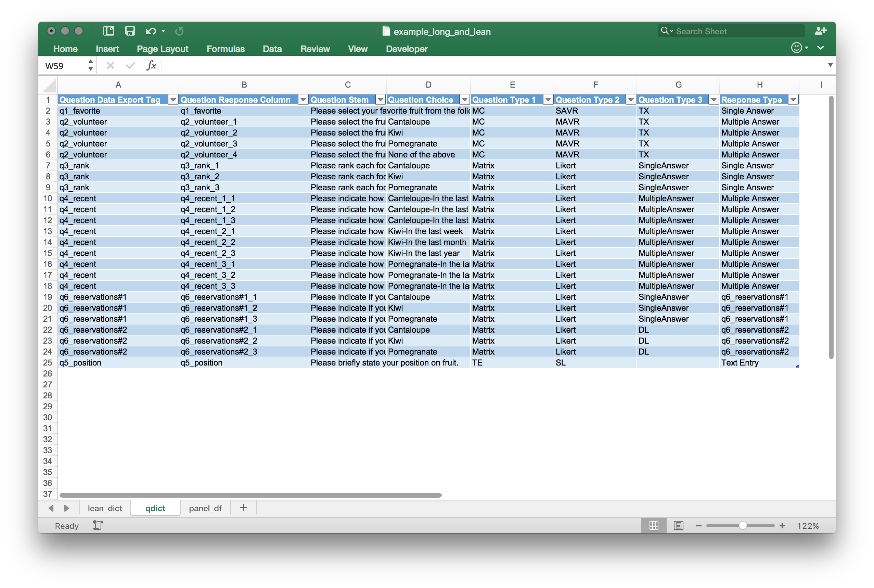Switch to Normal view in status bar
Screen dimensions: 874x588
tap(654, 525)
